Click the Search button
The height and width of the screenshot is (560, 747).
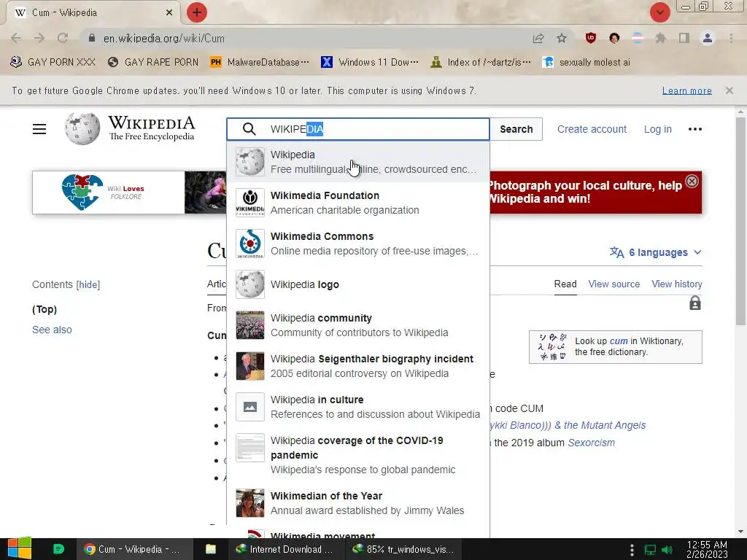(x=516, y=129)
